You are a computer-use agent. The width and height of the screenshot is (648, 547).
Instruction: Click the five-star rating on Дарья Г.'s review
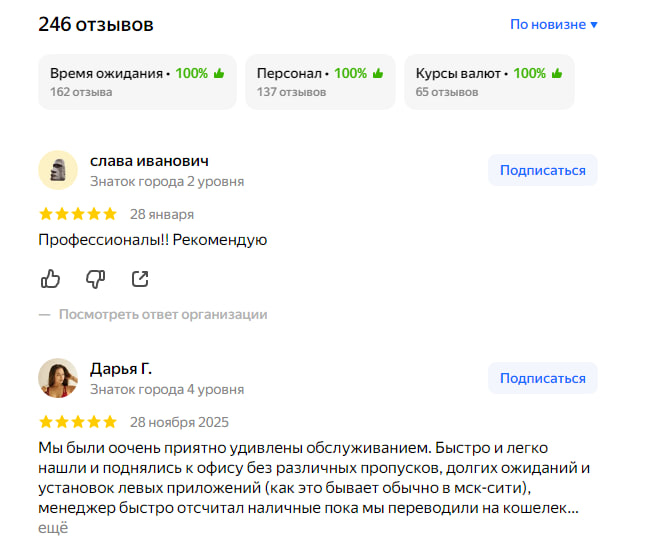pos(77,422)
